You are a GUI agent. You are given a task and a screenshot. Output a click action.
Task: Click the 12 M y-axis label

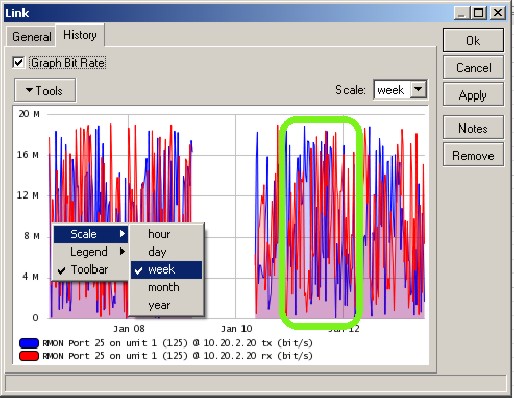pyautogui.click(x=28, y=195)
